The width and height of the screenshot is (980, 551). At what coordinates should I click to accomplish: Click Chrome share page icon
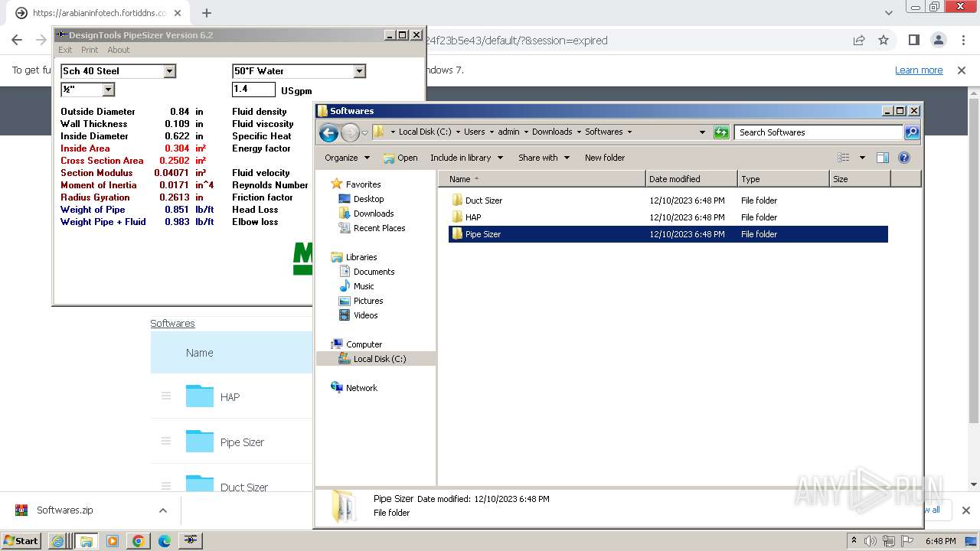click(859, 41)
